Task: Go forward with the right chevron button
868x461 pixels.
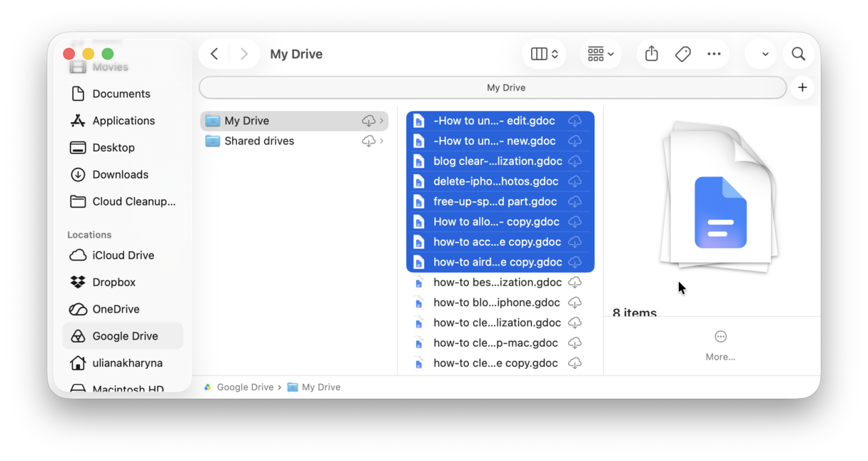Action: click(x=244, y=54)
